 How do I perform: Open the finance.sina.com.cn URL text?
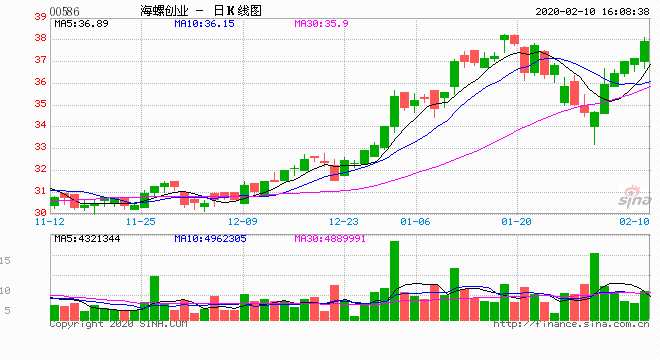tap(571, 324)
